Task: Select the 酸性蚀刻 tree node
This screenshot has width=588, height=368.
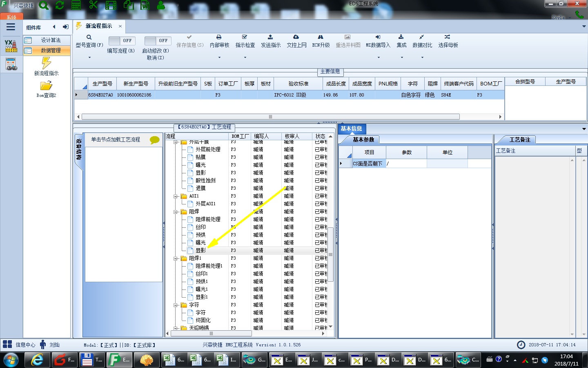Action: pos(205,180)
